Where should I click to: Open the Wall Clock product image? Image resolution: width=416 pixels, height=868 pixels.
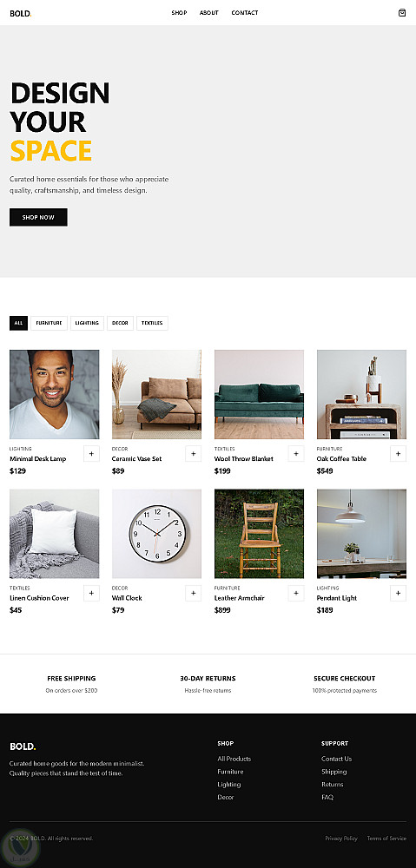click(x=157, y=534)
